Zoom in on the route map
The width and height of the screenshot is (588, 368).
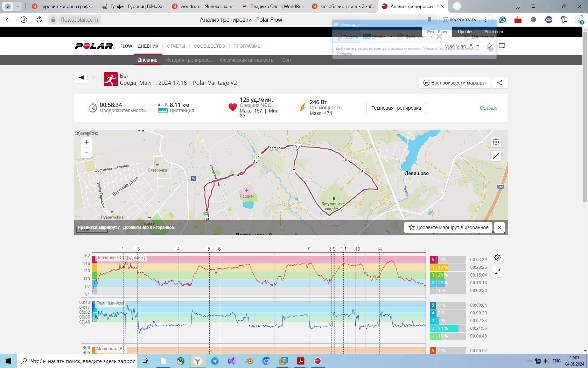(x=86, y=142)
